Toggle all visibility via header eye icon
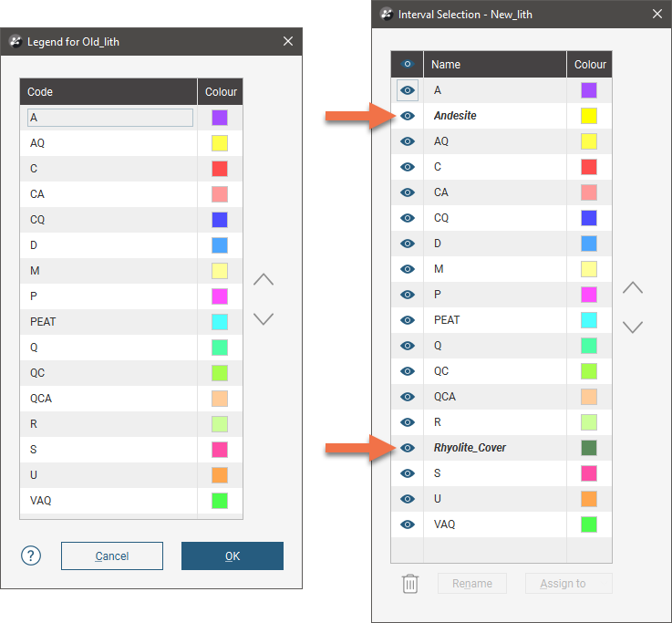This screenshot has width=672, height=623. click(408, 64)
